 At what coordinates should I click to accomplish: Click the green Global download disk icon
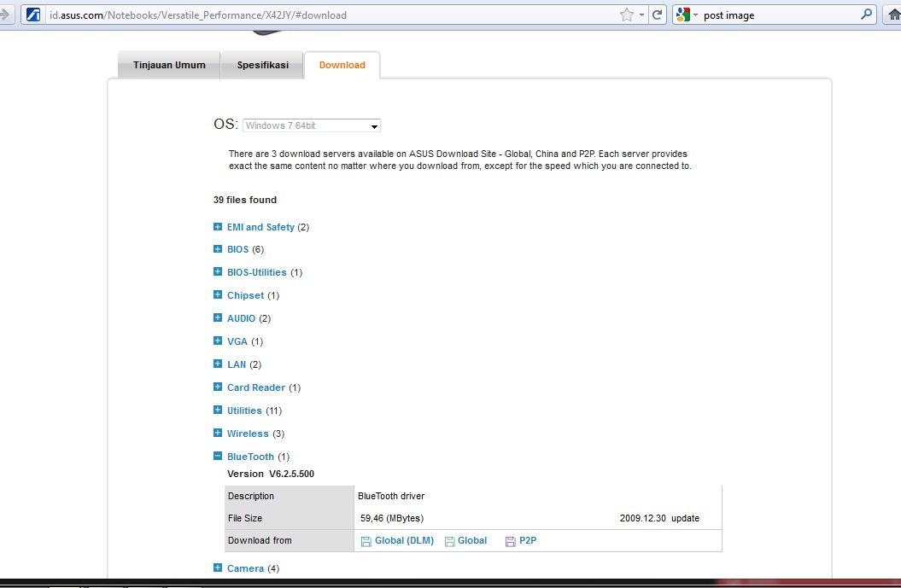click(x=449, y=541)
